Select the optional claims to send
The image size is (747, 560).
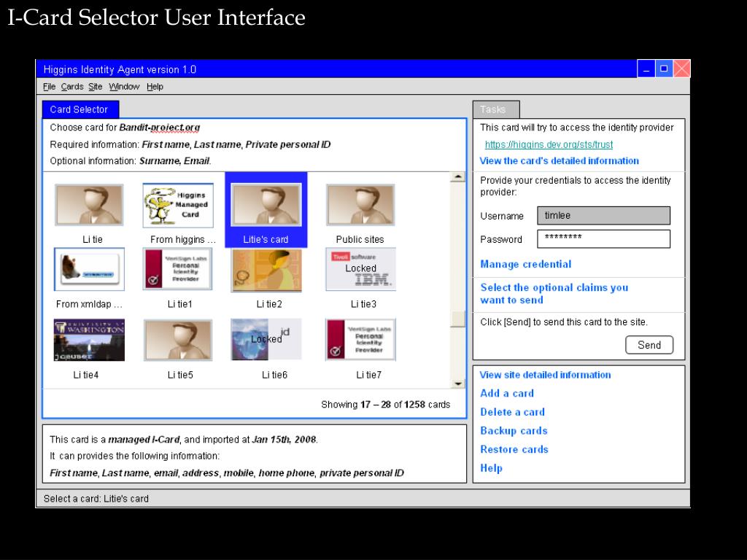tap(554, 294)
